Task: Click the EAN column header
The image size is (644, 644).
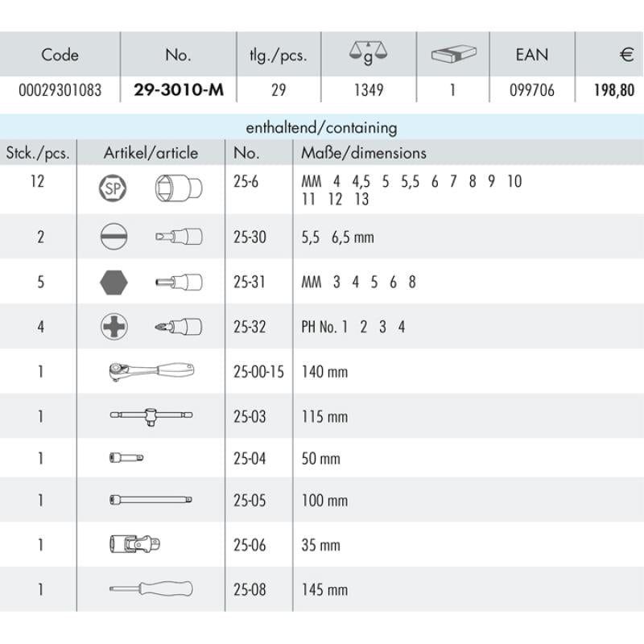Action: (x=531, y=55)
